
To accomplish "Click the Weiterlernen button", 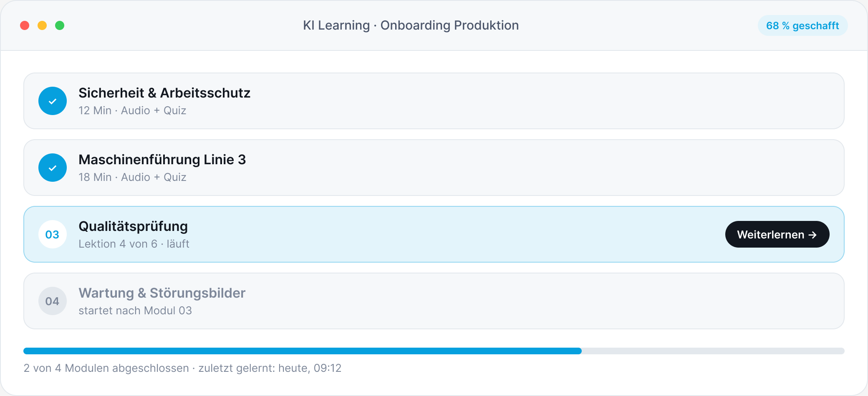I will tap(777, 234).
